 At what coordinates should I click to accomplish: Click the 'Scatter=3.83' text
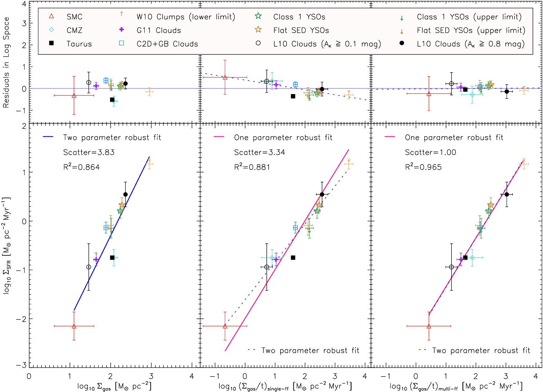(x=89, y=152)
